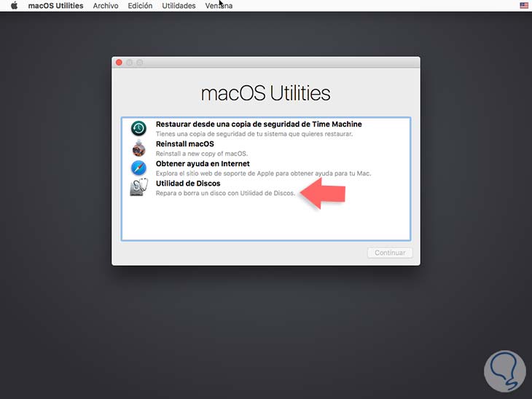Click the Disk Utility stethoscope icon

138,187
